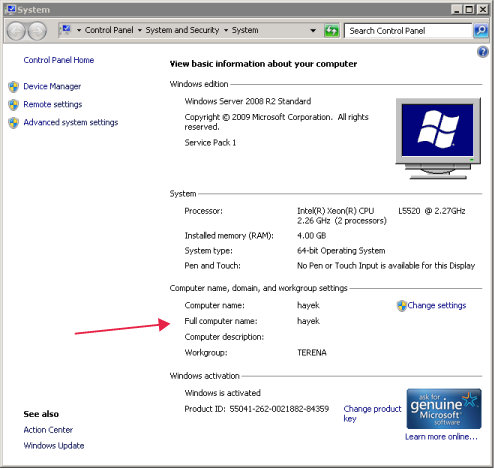Close the System window
The height and width of the screenshot is (469, 494).
click(x=482, y=9)
